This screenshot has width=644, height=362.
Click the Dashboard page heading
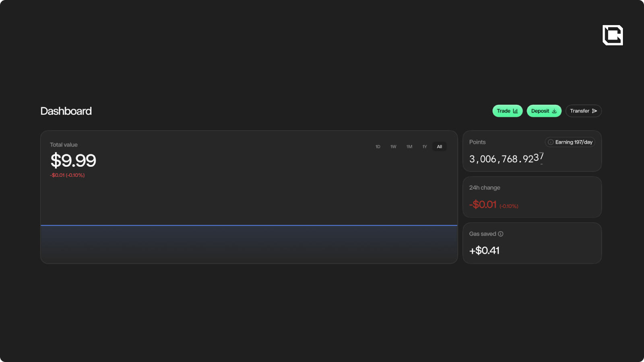pyautogui.click(x=66, y=111)
